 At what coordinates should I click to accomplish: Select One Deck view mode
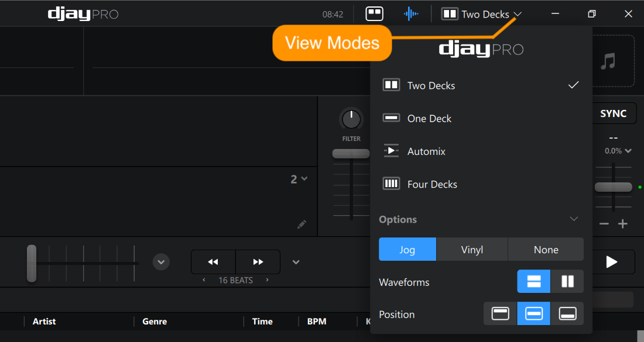coord(481,118)
